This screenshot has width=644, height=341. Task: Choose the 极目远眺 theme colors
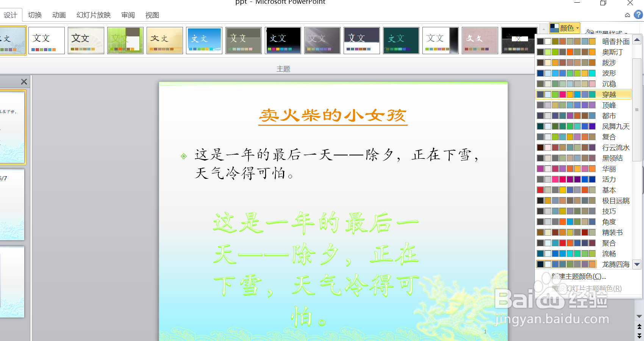(584, 200)
